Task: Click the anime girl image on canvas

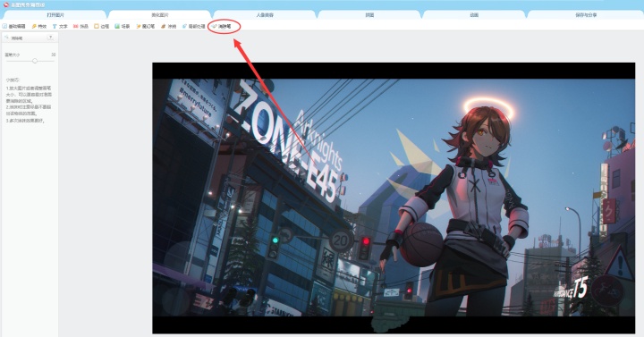Action: tap(394, 198)
